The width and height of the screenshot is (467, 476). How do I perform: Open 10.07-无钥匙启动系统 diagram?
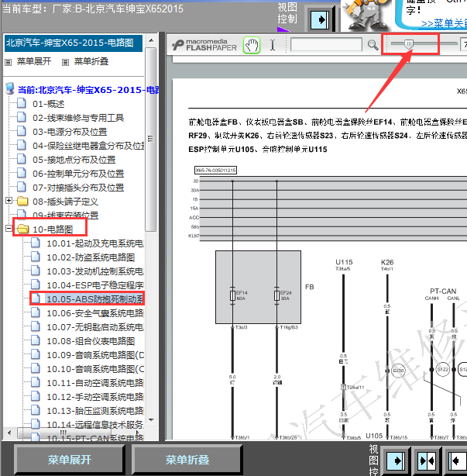[95, 327]
